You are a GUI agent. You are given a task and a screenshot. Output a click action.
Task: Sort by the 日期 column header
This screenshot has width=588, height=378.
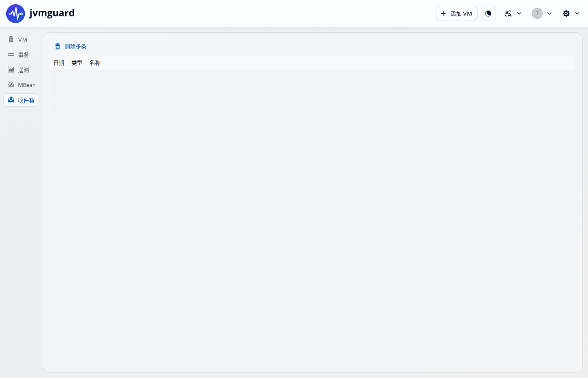59,63
